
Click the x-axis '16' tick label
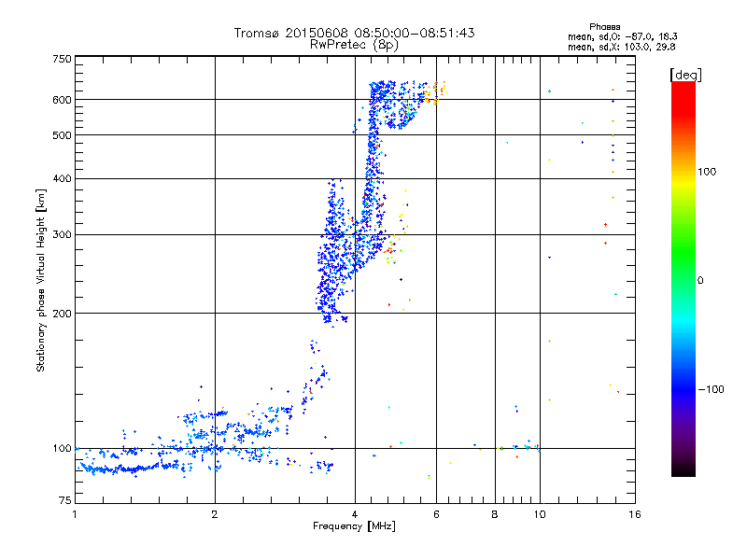[635, 514]
